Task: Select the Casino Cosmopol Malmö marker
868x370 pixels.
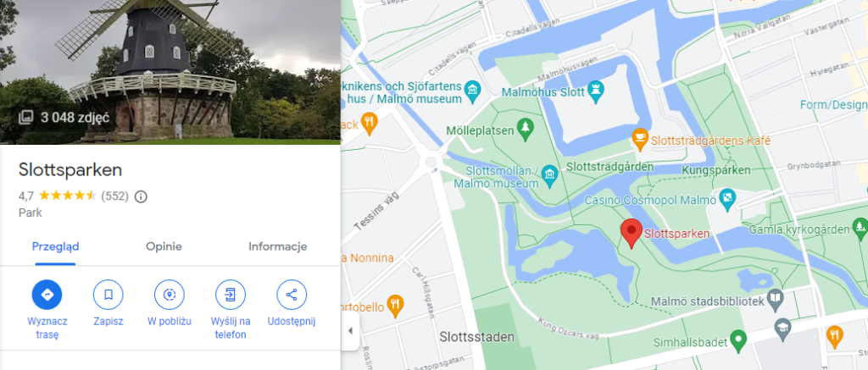Action: (x=728, y=197)
